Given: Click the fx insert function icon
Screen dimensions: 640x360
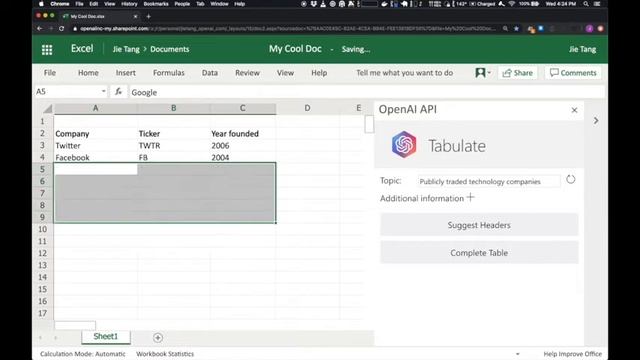Looking at the screenshot, I should point(118,92).
